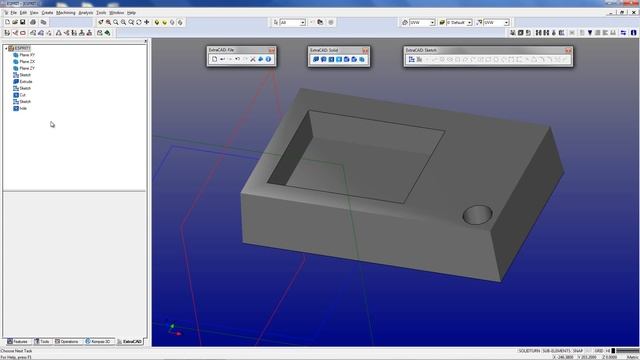This screenshot has width=640, height=360.
Task: Click the rectangle tool icon in second toolbar row
Action: click(x=23, y=33)
